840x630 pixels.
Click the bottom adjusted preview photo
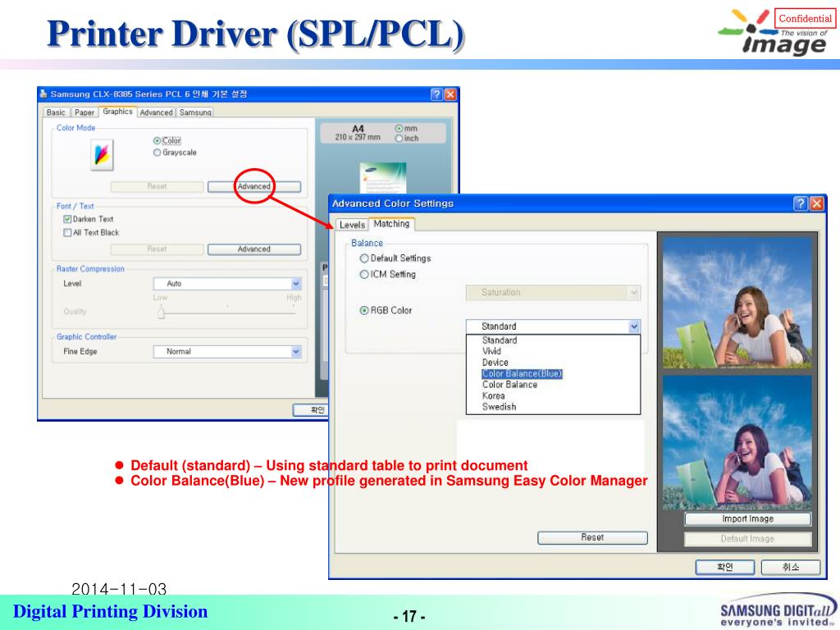737,442
